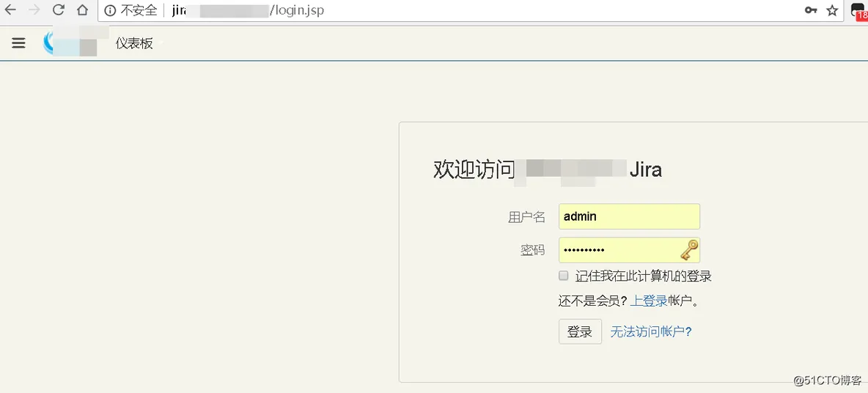Show site info via the not-secure icon
Image resolution: width=868 pixels, height=393 pixels.
tap(110, 10)
